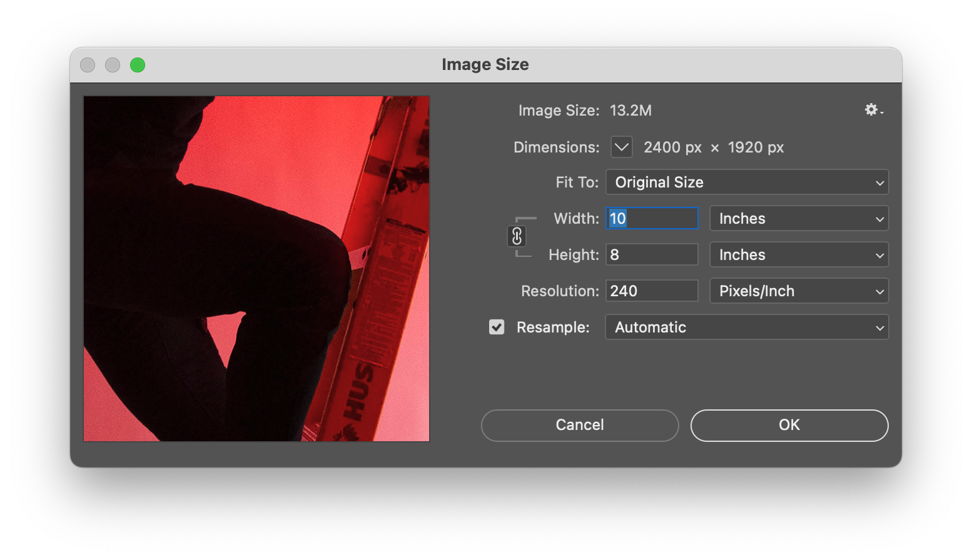
Task: Click the image preview thumbnail
Action: pyautogui.click(x=256, y=269)
